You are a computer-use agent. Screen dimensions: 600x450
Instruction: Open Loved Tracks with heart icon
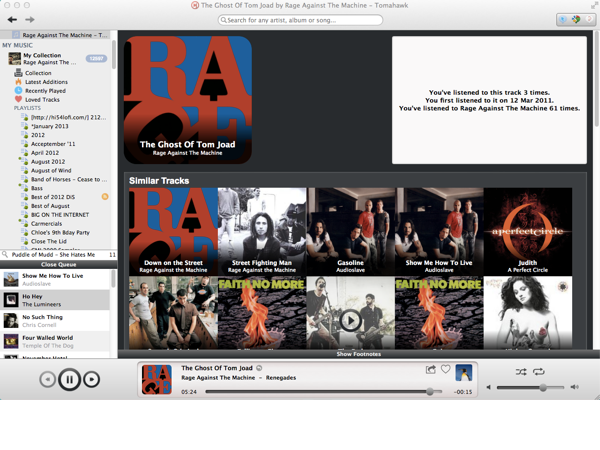tap(42, 99)
